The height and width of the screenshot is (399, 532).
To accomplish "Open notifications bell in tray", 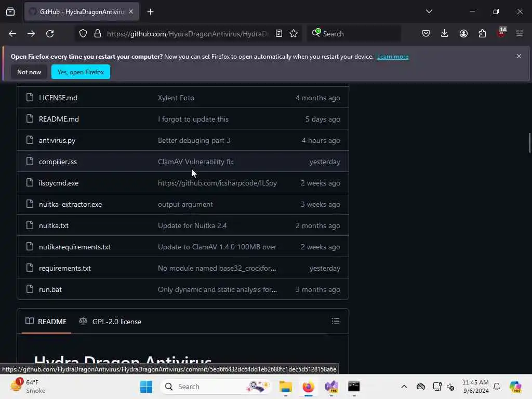I will [497, 387].
